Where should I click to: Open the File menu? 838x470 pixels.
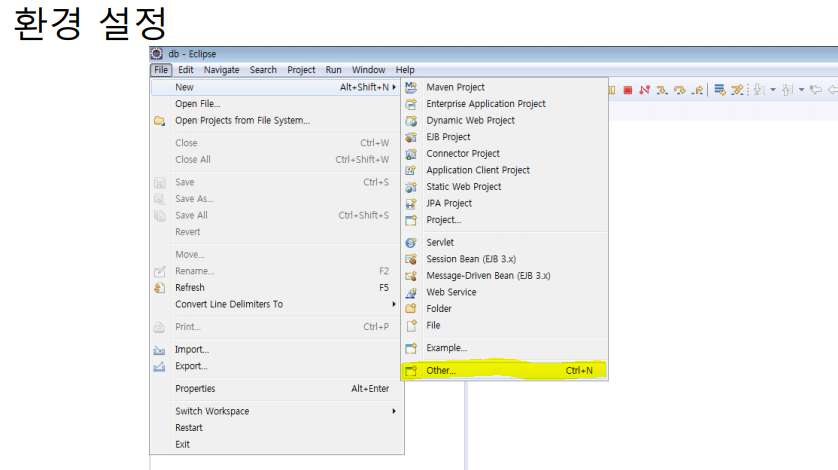[x=161, y=70]
